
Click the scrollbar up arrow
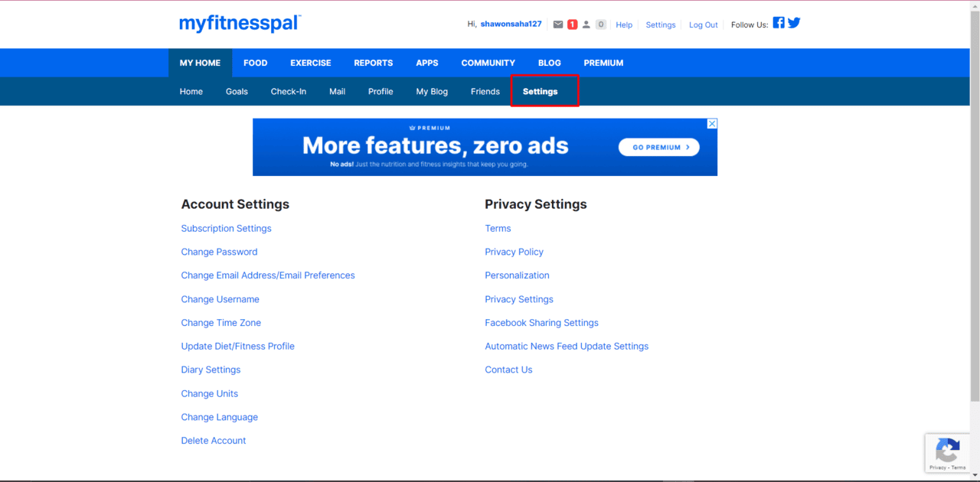click(x=975, y=6)
